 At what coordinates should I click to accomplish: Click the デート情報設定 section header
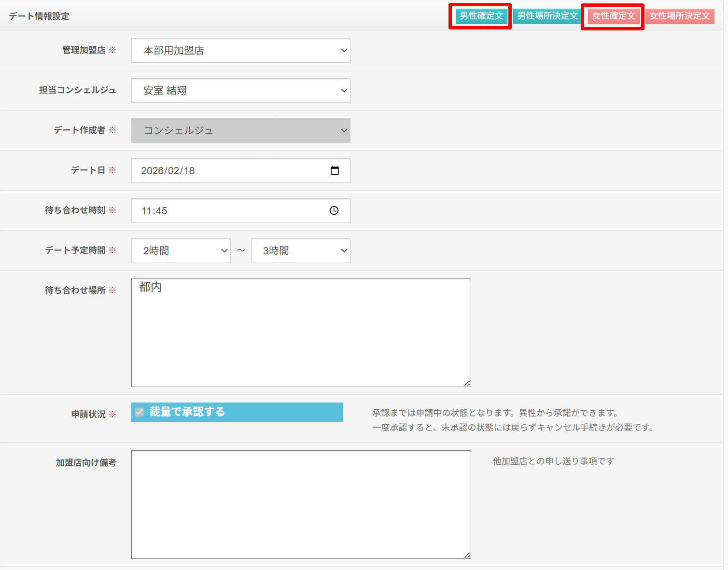click(x=39, y=16)
